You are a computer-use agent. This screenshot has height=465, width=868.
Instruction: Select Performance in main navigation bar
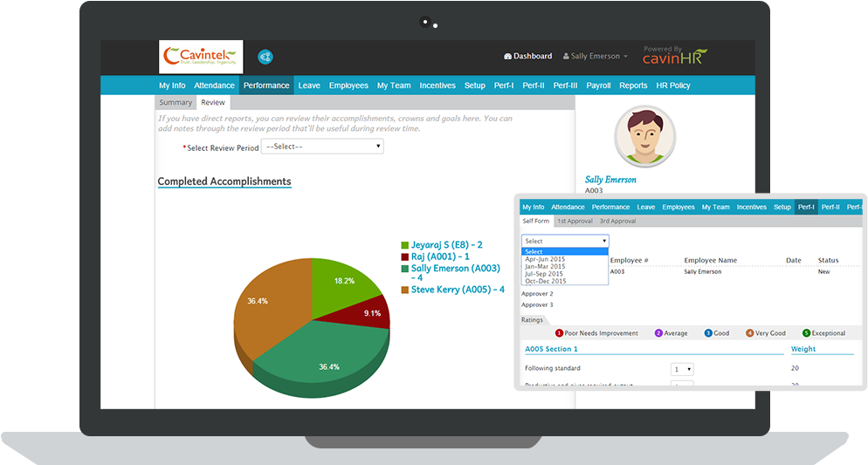[x=266, y=85]
